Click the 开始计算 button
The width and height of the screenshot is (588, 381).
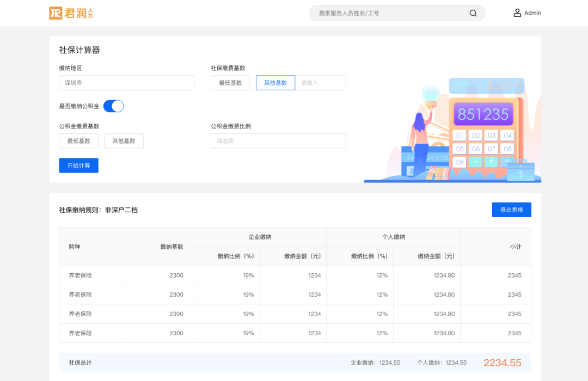pyautogui.click(x=78, y=165)
